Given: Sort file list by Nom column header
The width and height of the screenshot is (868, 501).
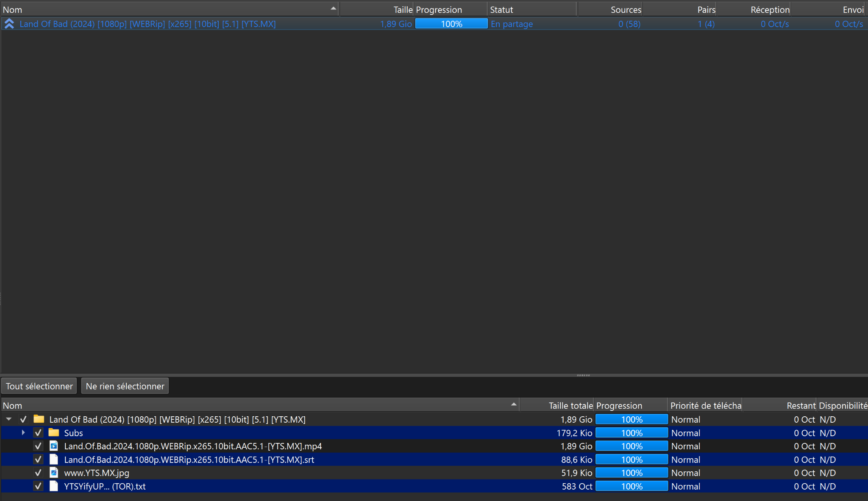Looking at the screenshot, I should (260, 405).
